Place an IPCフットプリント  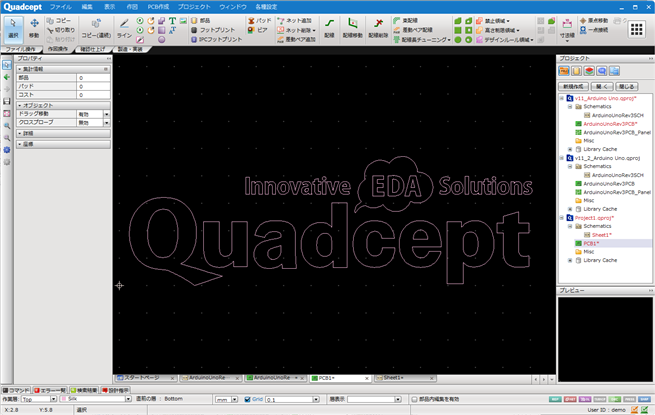pyautogui.click(x=216, y=39)
